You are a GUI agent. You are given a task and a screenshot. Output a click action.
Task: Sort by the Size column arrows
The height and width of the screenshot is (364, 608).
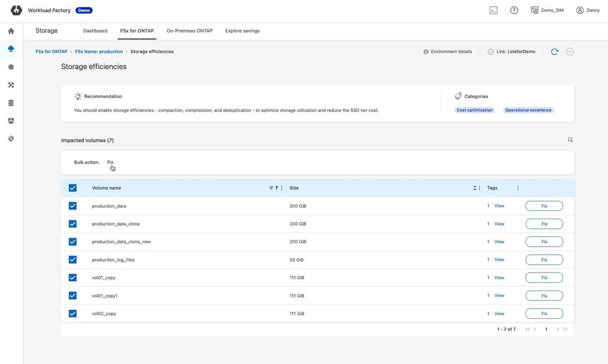tap(475, 188)
